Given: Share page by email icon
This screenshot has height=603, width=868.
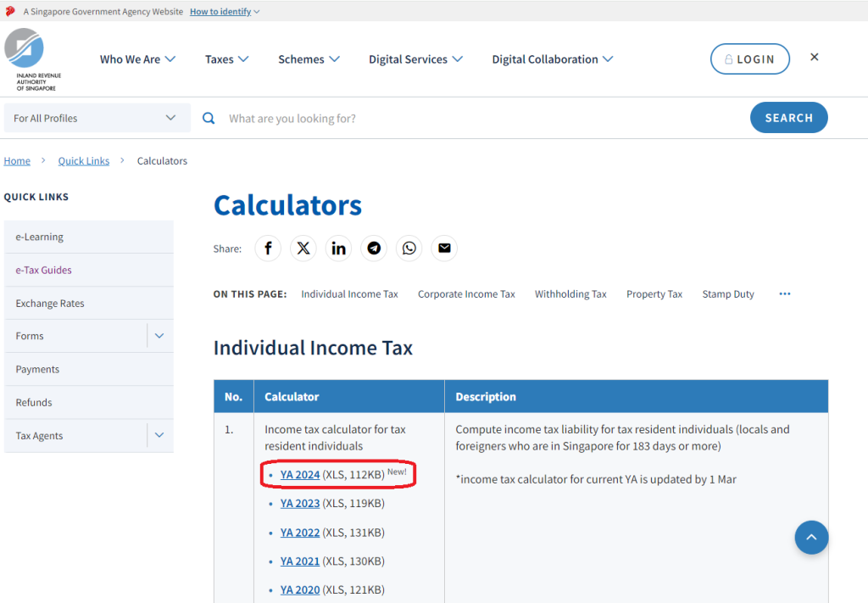Looking at the screenshot, I should [444, 248].
